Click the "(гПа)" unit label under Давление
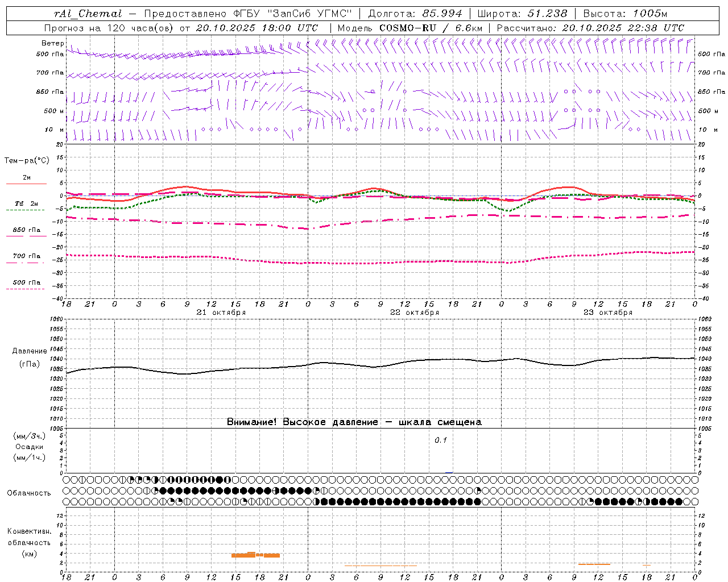Image resolution: width=728 pixels, height=582 pixels. [x=30, y=364]
